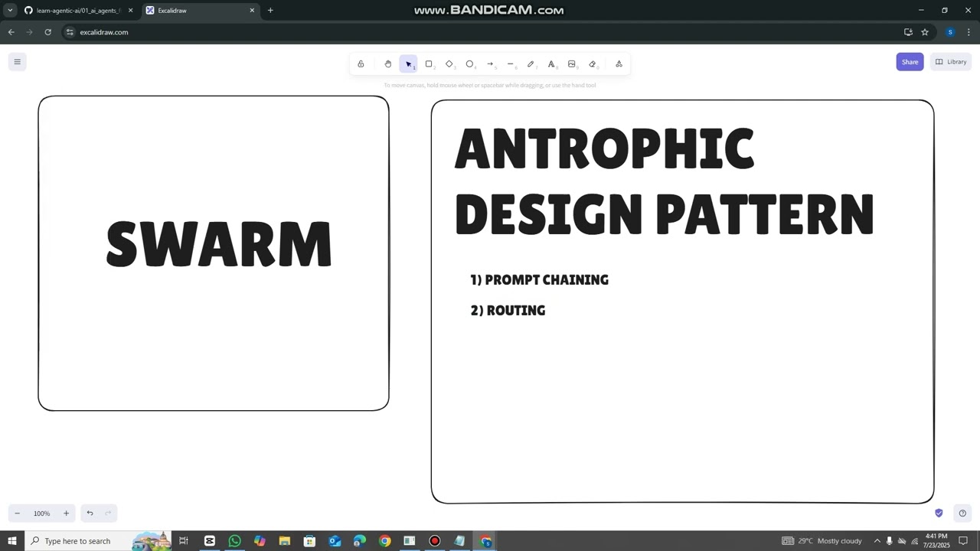Zoom out with the minus button
980x551 pixels.
pos(17,514)
